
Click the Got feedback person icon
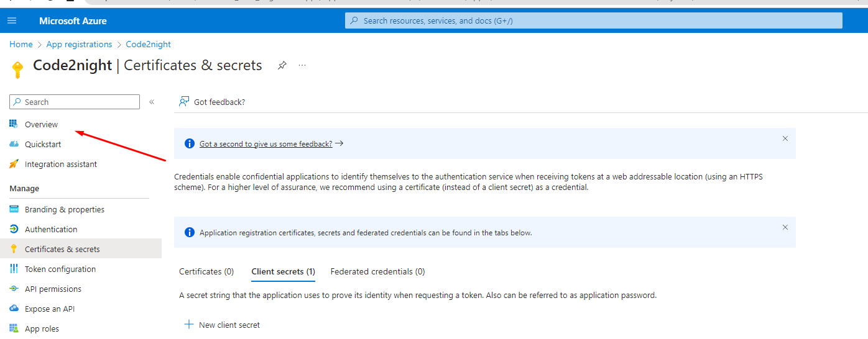coord(184,102)
